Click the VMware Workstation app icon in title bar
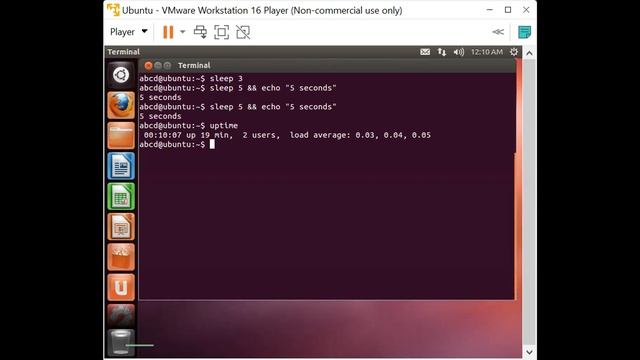The width and height of the screenshot is (640, 360). pos(113,10)
